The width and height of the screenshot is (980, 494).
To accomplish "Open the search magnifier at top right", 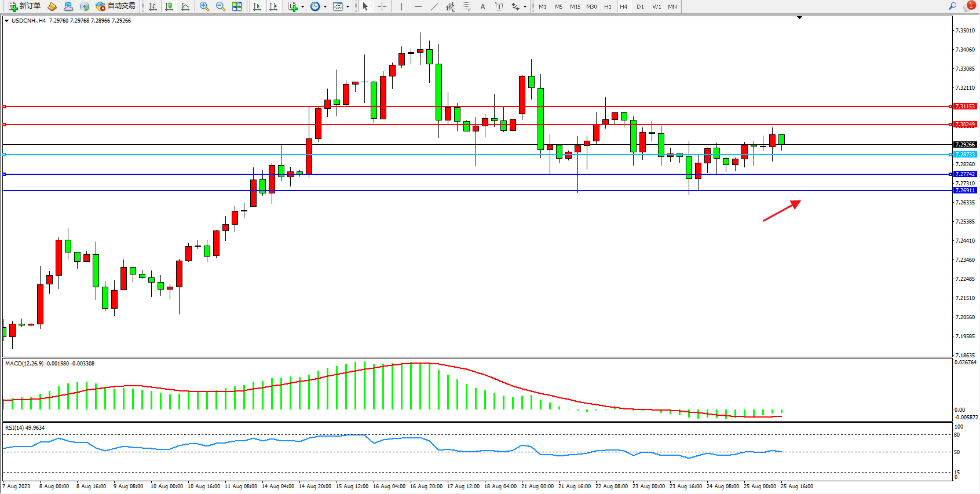I will 952,6.
